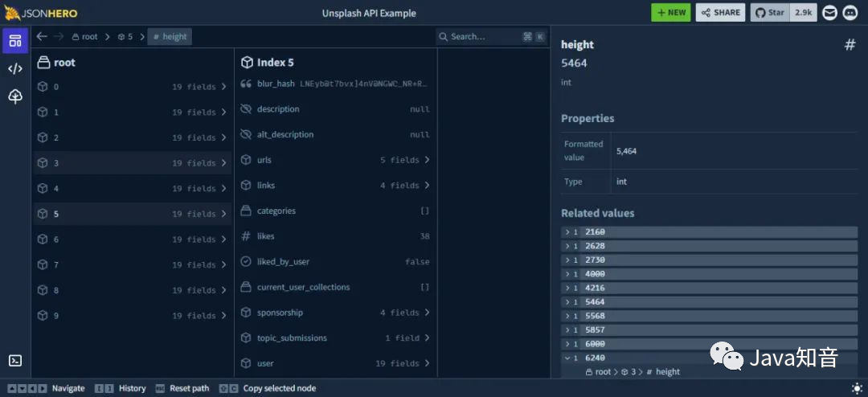Viewport: 868px width, 397px height.
Task: Click Copy selected node hint
Action: (268, 388)
